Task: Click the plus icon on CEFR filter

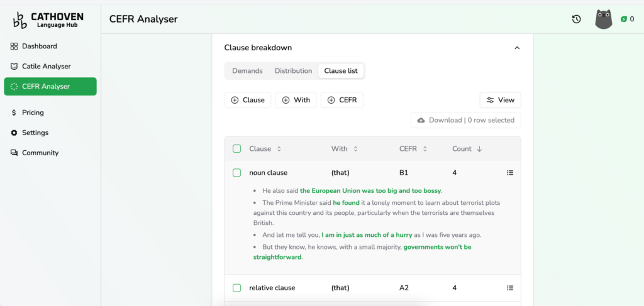Action: [331, 100]
